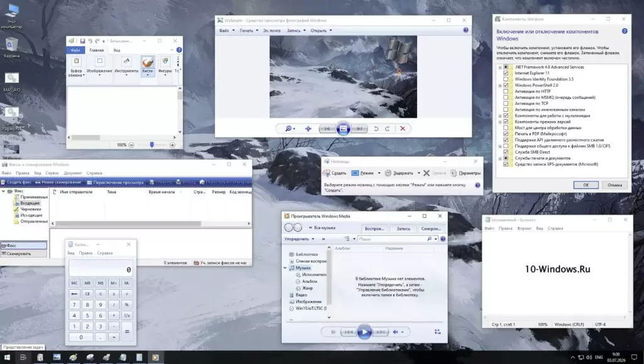Rotate image counterclockwise in Photo Viewer
Image resolution: width=644 pixels, height=364 pixels.
375,128
